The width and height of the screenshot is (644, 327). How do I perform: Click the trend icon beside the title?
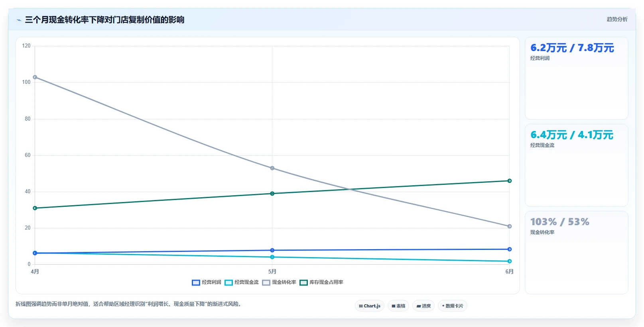click(19, 20)
